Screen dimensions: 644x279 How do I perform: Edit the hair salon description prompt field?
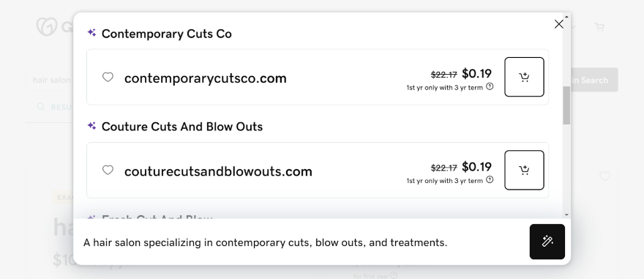[302, 242]
